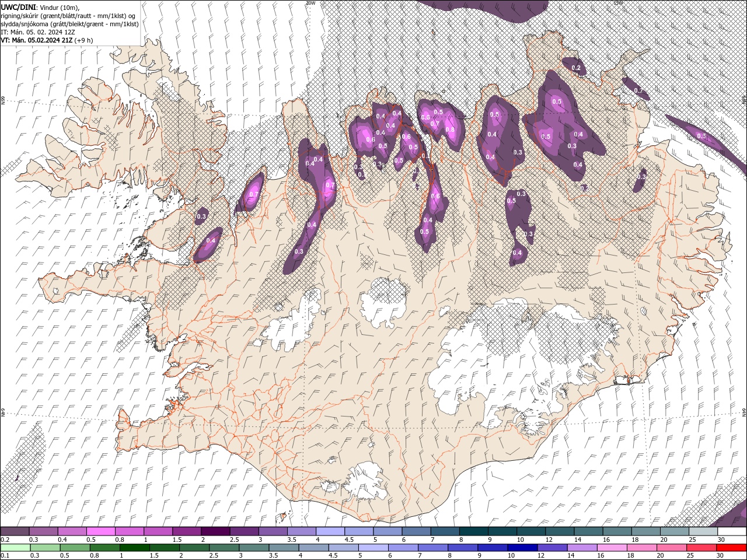This screenshot has width=747, height=560.
Task: Click the lower legend swatch starting at 8
Action: tap(462, 548)
